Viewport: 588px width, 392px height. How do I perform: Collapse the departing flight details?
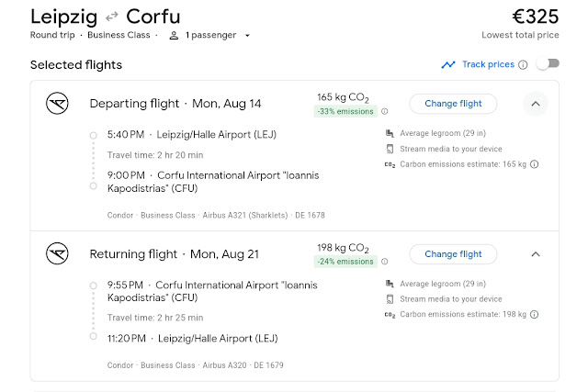536,103
